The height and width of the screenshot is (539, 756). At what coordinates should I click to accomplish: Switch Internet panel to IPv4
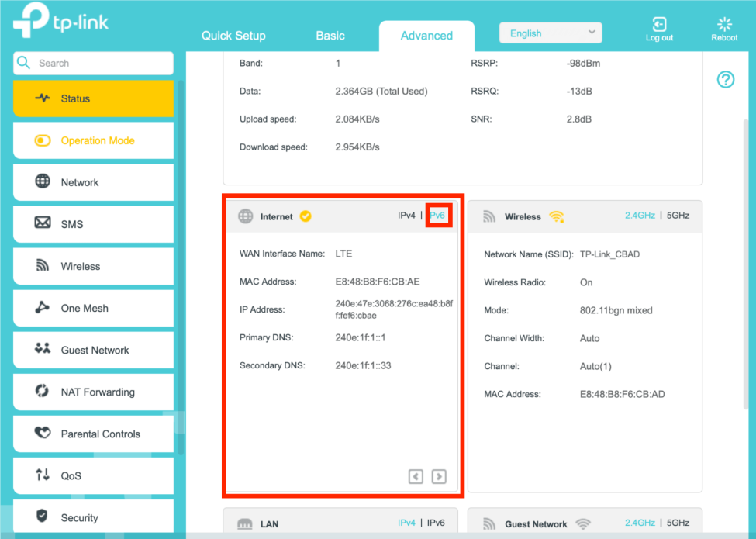[406, 216]
